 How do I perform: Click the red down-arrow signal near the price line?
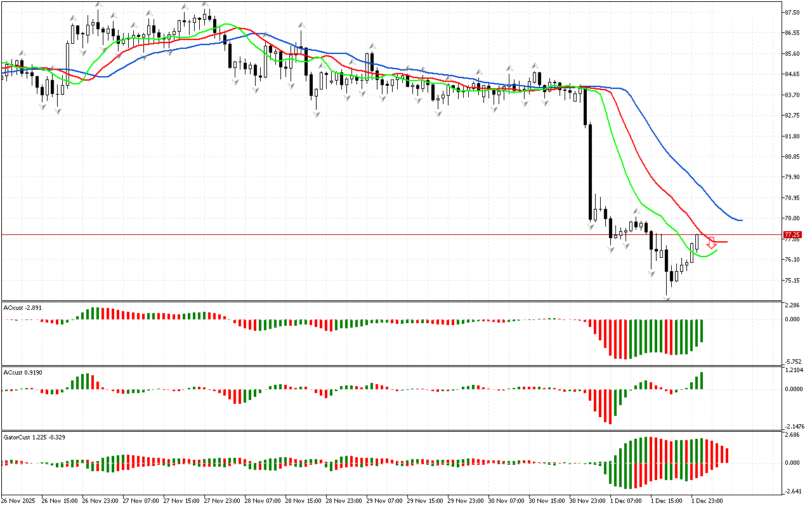tap(711, 243)
